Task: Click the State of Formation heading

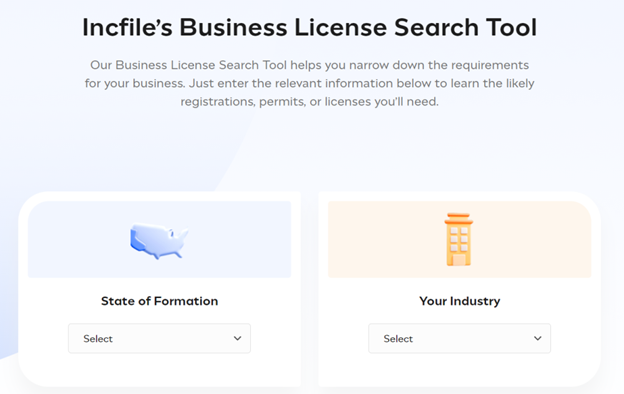Action: 159,301
